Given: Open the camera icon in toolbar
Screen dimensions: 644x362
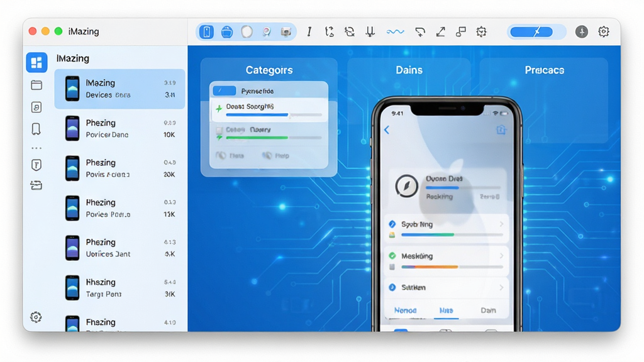Looking at the screenshot, I should (286, 31).
